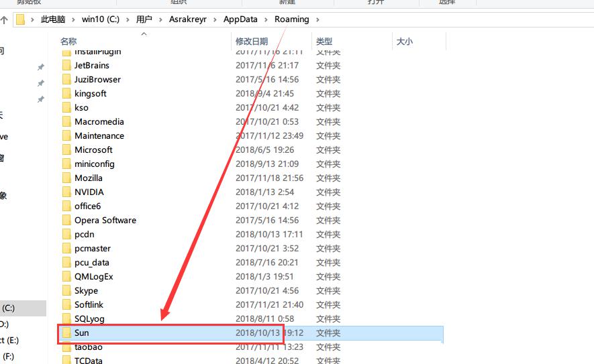594x364 pixels.
Task: Expand chevron after Asrakreyr breadcrumb
Action: (x=215, y=19)
